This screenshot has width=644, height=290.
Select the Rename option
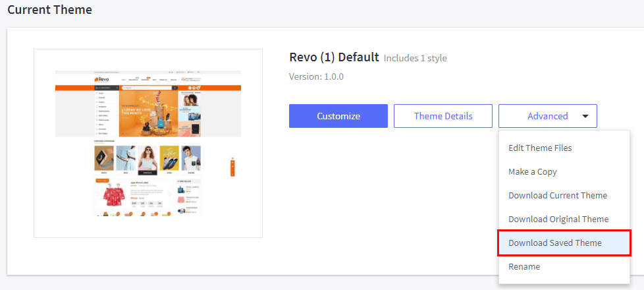click(x=523, y=267)
